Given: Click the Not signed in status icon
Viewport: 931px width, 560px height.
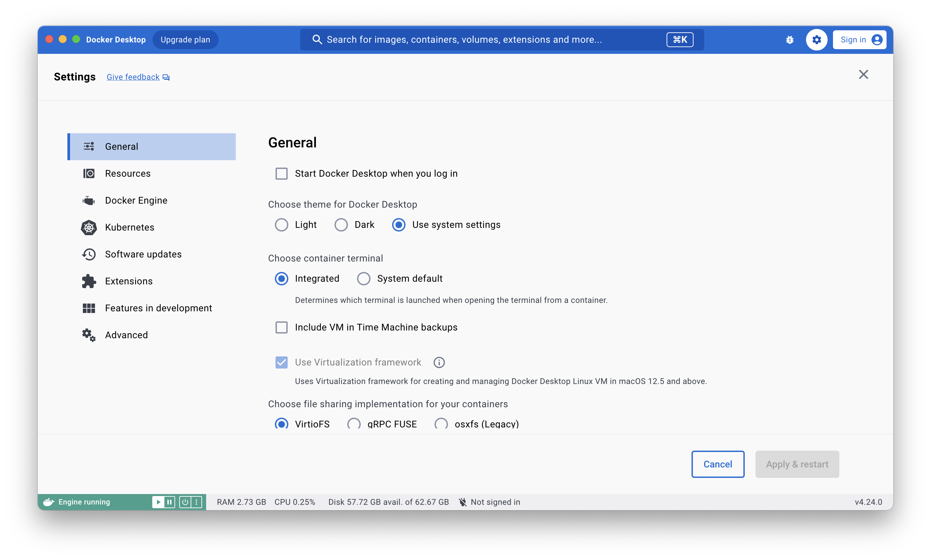Looking at the screenshot, I should pyautogui.click(x=463, y=502).
